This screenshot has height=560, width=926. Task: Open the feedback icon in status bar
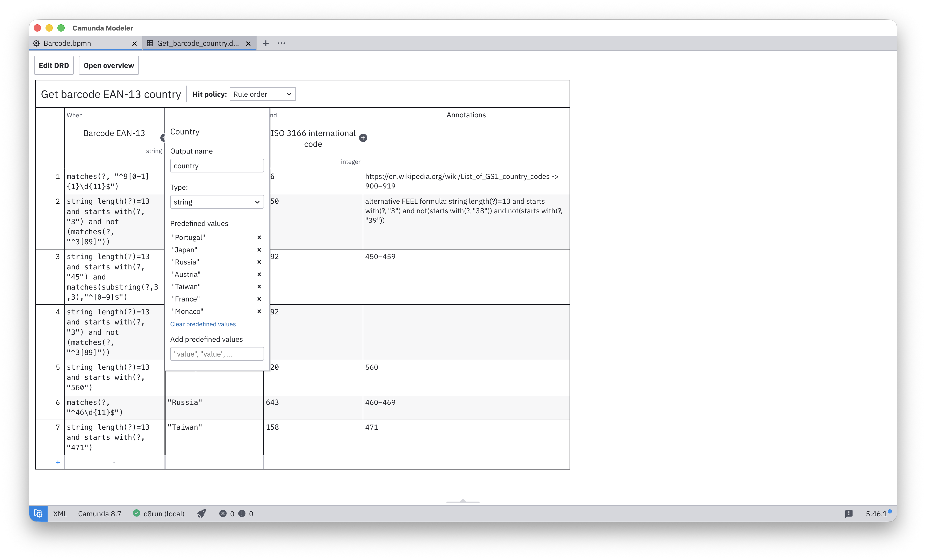click(849, 513)
